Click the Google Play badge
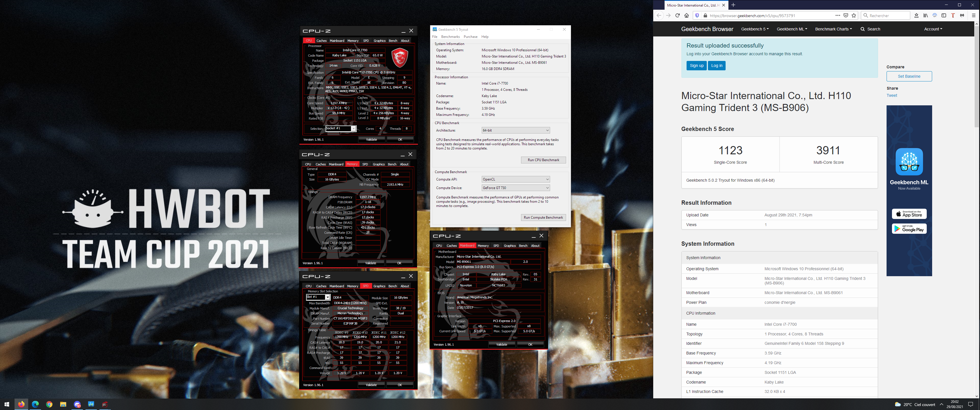The height and width of the screenshot is (410, 980). click(909, 229)
